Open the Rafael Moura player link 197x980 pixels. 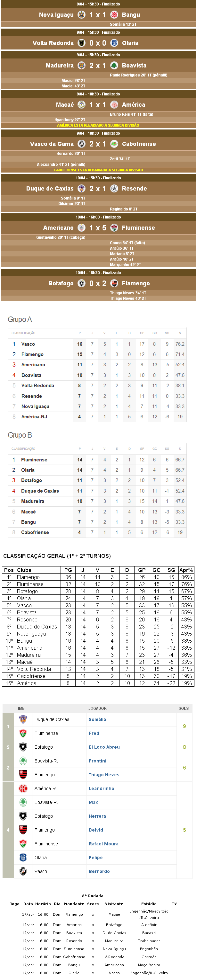pyautogui.click(x=103, y=844)
